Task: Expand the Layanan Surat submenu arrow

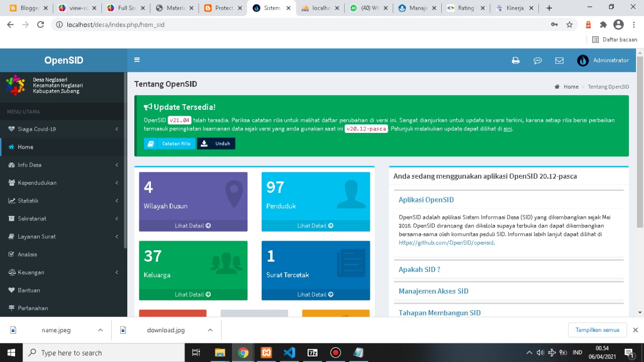Action: point(117,236)
